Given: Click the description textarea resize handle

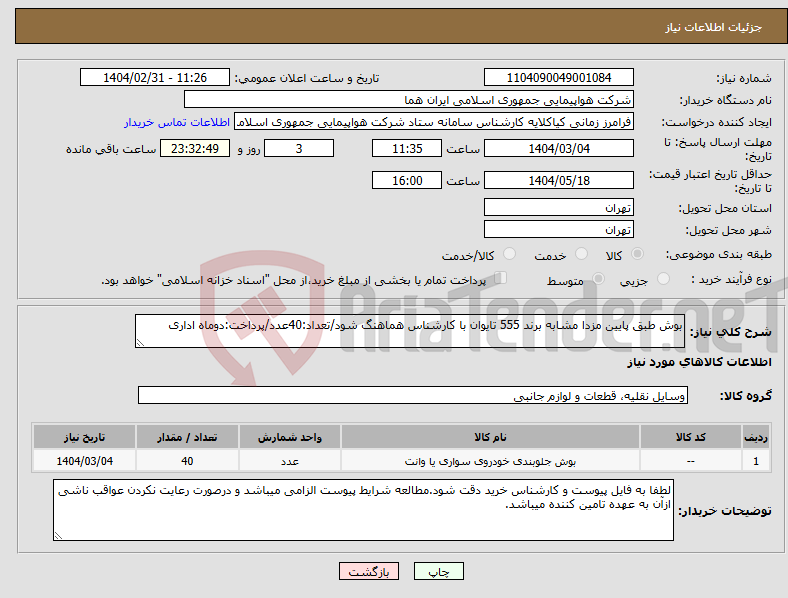Looking at the screenshot, I should (x=140, y=343).
